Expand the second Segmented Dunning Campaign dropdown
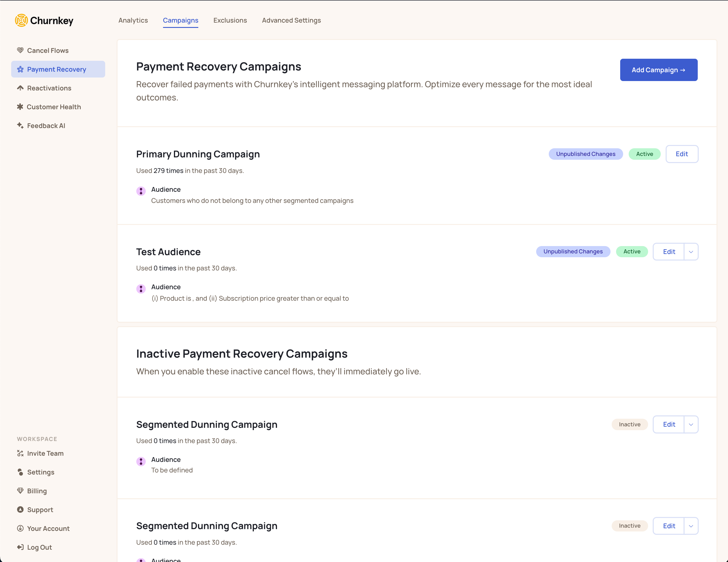The image size is (728, 562). pyautogui.click(x=690, y=525)
